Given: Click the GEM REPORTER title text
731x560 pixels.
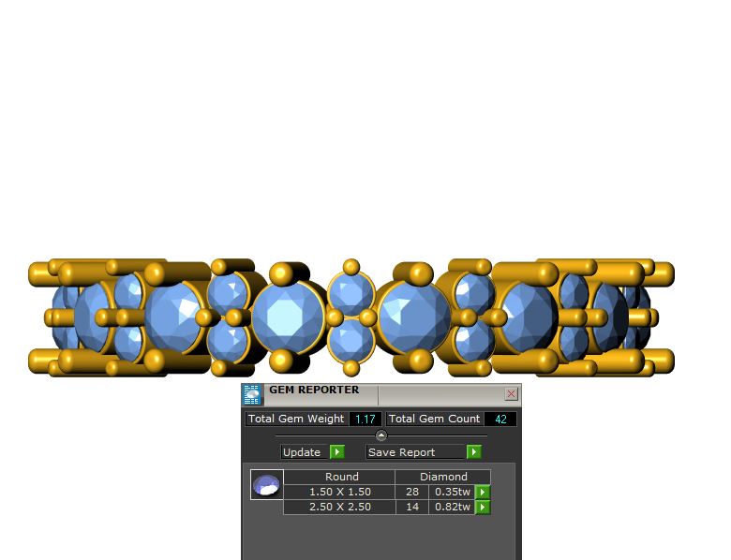Looking at the screenshot, I should [x=314, y=390].
